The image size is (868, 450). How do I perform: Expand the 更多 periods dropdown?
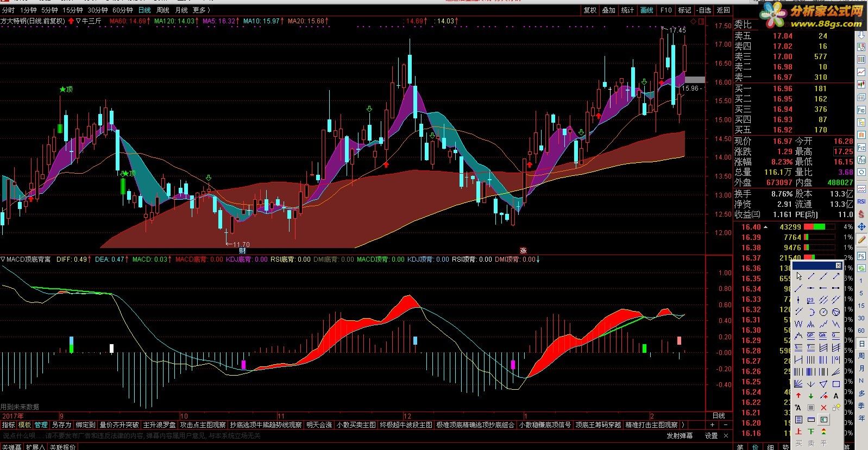pos(202,10)
